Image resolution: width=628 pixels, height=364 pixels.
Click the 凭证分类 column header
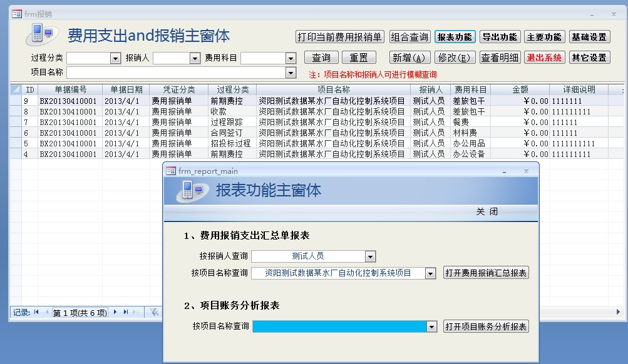tap(178, 89)
